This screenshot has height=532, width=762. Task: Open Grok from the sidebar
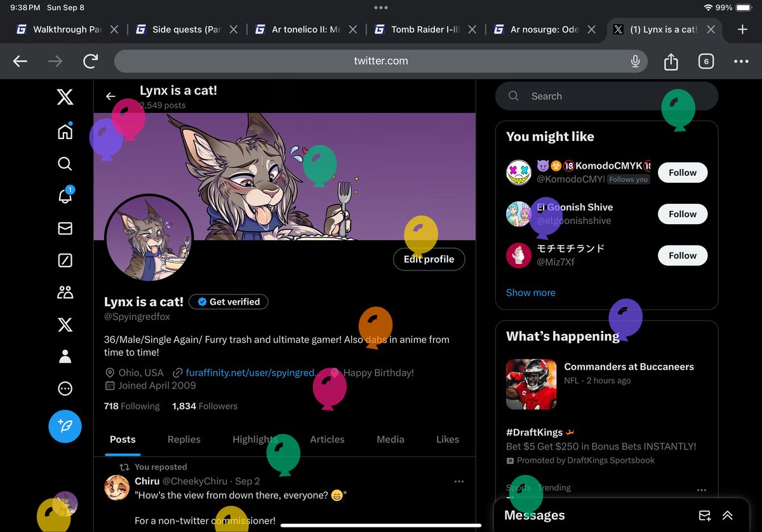click(x=65, y=260)
